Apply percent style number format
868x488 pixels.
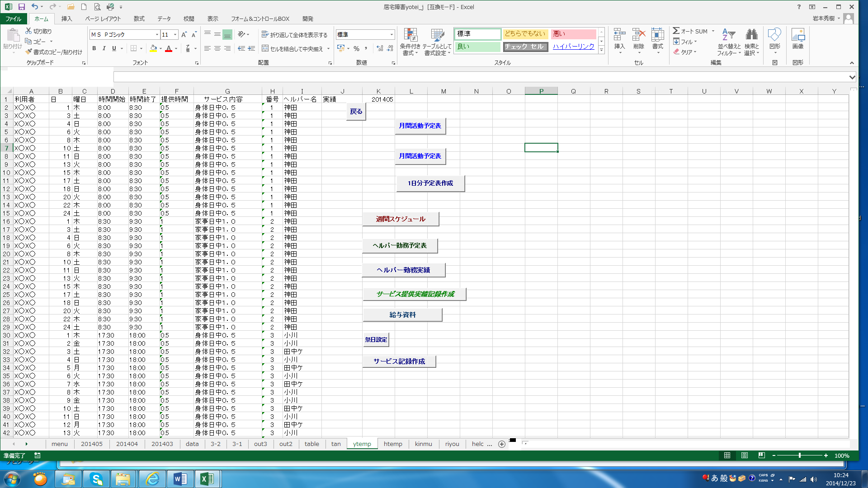(x=357, y=48)
